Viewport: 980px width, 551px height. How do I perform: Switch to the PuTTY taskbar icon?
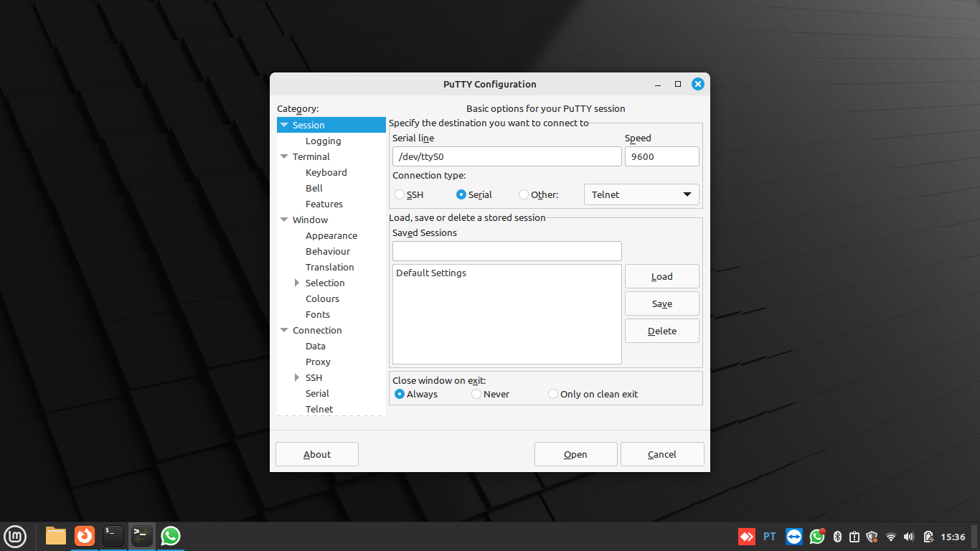(x=142, y=536)
